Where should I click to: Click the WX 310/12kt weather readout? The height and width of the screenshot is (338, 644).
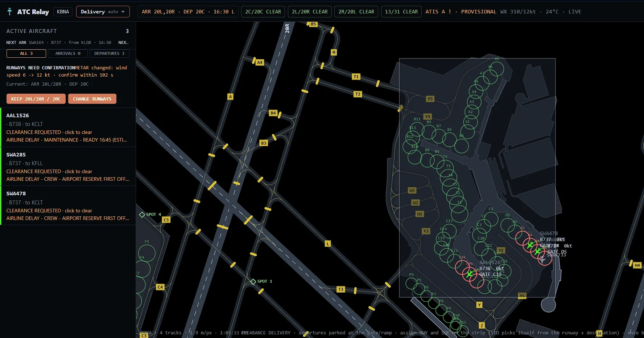(518, 12)
